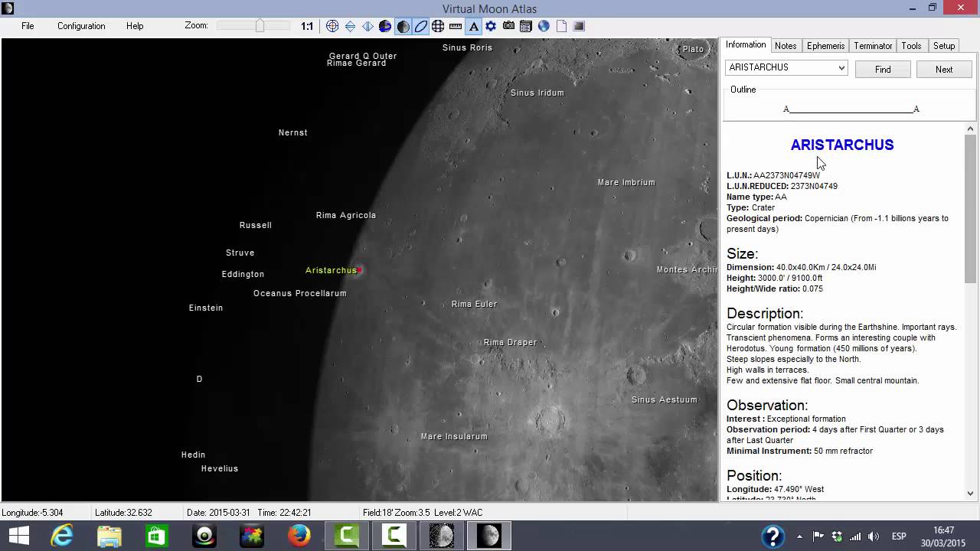Click the information panel scrollbar thumb
Viewport: 980px width, 551px height.
pos(971,209)
